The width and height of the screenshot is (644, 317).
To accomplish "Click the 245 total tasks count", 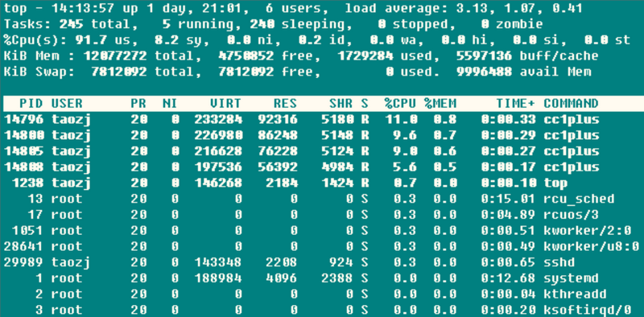I will 72,24.
